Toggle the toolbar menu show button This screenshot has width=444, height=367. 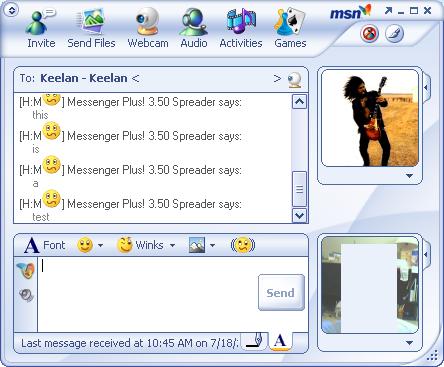12,10
